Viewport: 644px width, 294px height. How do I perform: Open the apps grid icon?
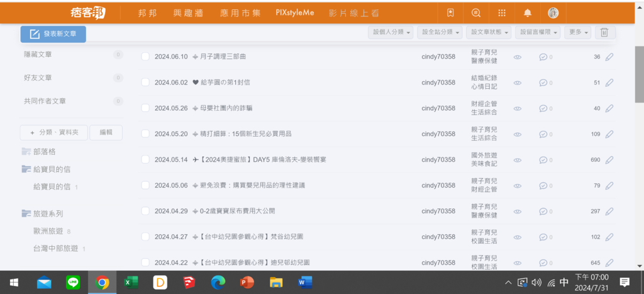click(501, 13)
